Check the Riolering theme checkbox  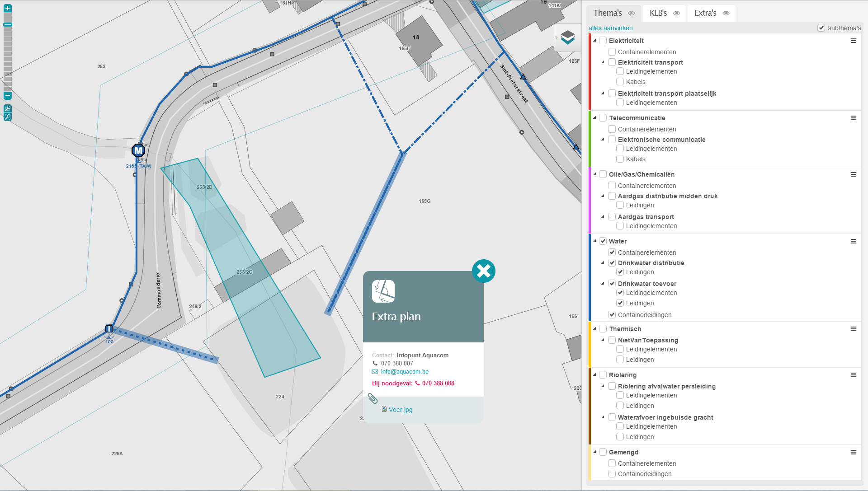coord(603,375)
